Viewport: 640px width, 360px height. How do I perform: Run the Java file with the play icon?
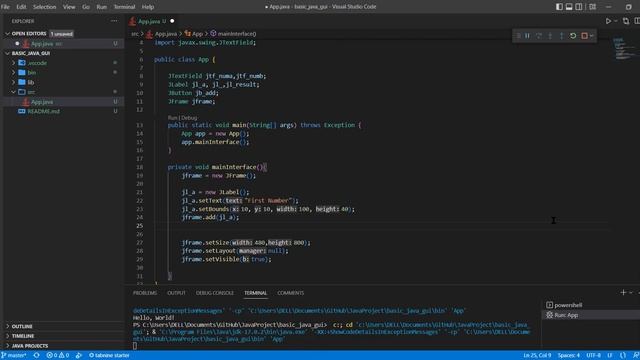608,21
